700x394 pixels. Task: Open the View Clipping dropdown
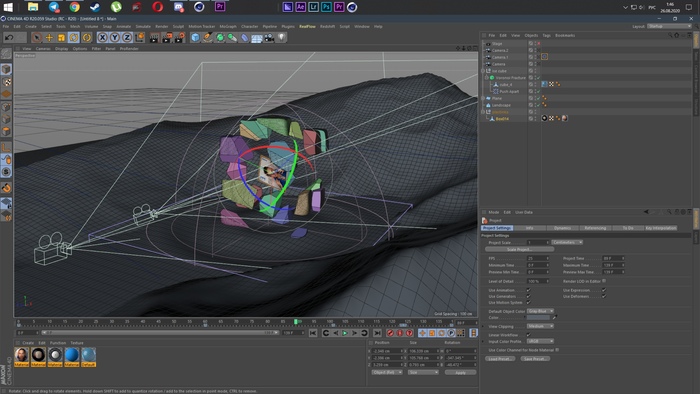[x=540, y=326]
